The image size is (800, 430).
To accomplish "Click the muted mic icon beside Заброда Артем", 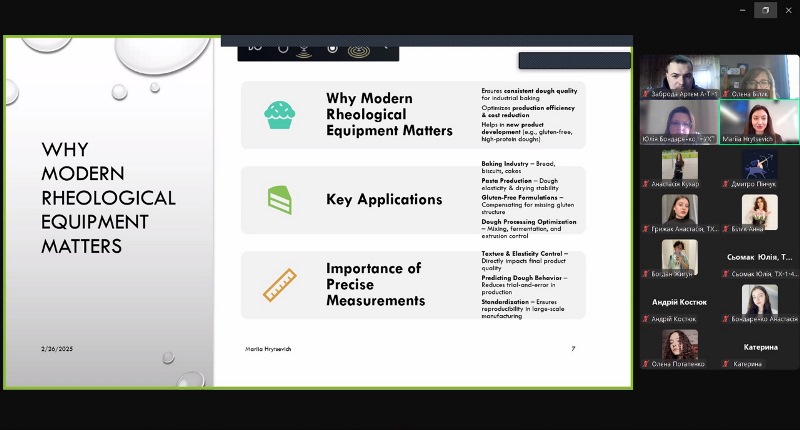I will coord(646,94).
